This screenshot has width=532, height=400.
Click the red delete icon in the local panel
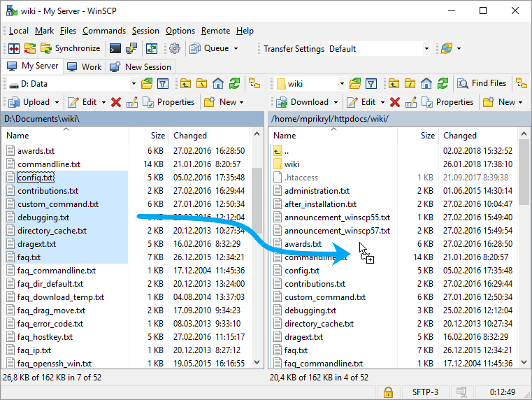(x=116, y=102)
